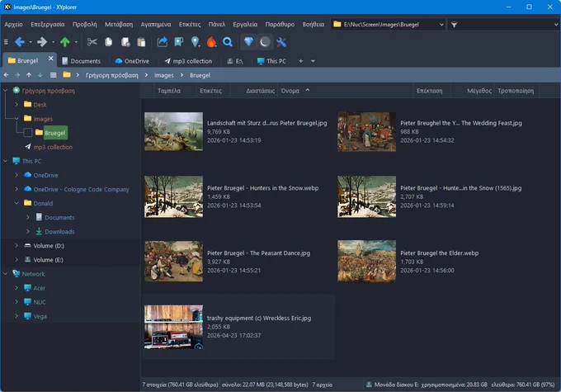The image size is (561, 392).
Task: Add a new tab with plus
Action: click(301, 61)
